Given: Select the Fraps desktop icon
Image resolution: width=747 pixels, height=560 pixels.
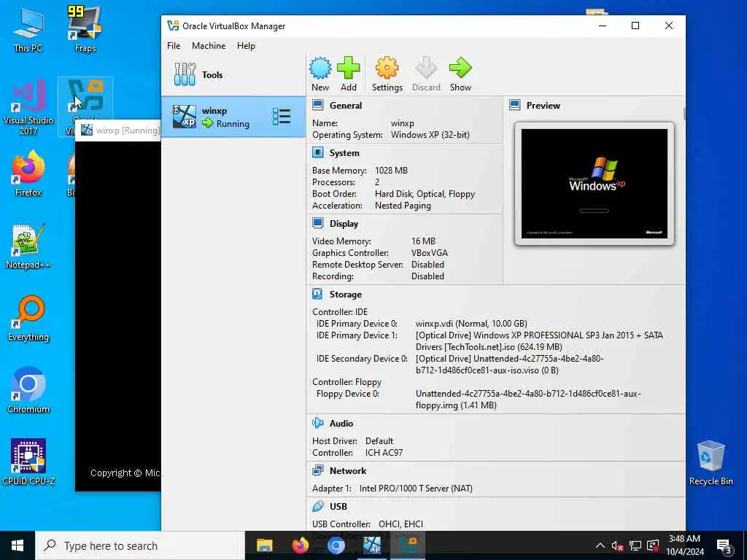Looking at the screenshot, I should click(85, 29).
